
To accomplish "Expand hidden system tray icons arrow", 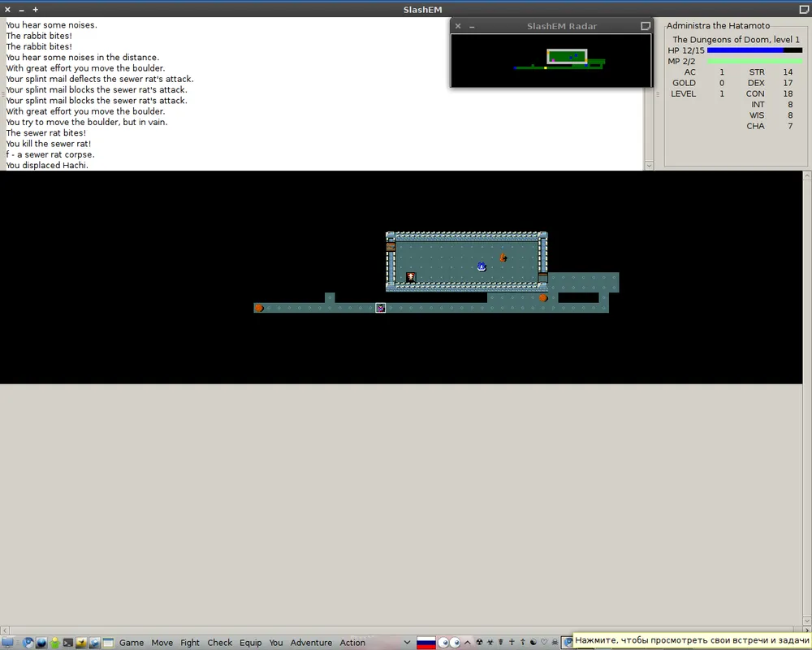I will point(468,643).
